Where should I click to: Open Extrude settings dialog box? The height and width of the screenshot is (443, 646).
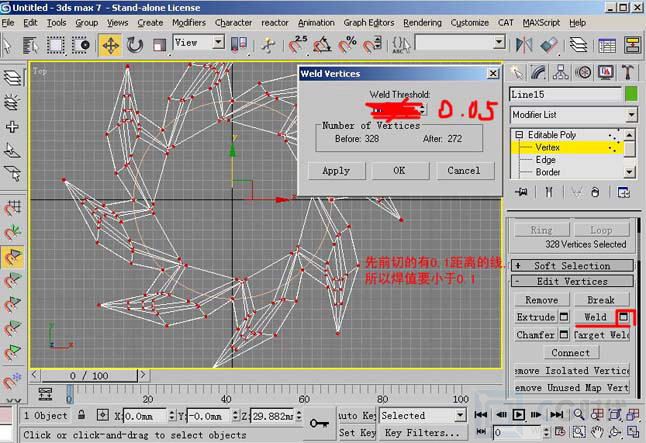(564, 317)
